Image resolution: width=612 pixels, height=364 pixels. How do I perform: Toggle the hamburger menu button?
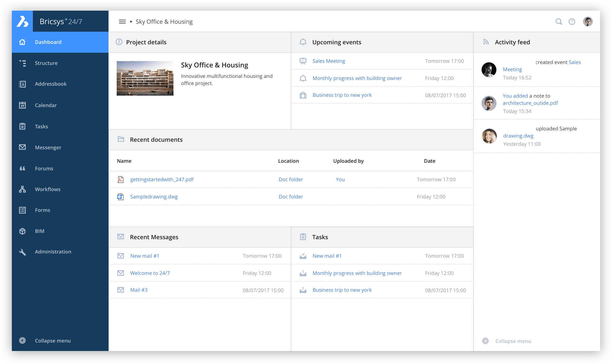pos(122,22)
